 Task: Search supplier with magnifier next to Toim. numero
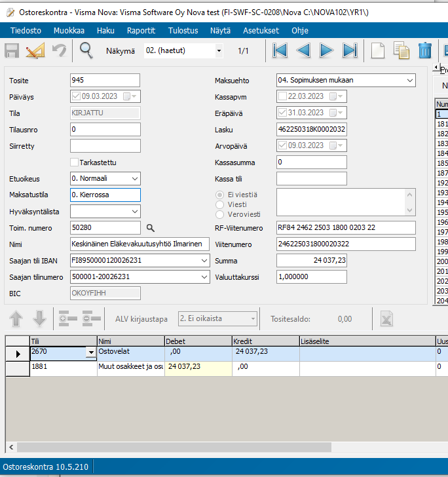click(150, 228)
